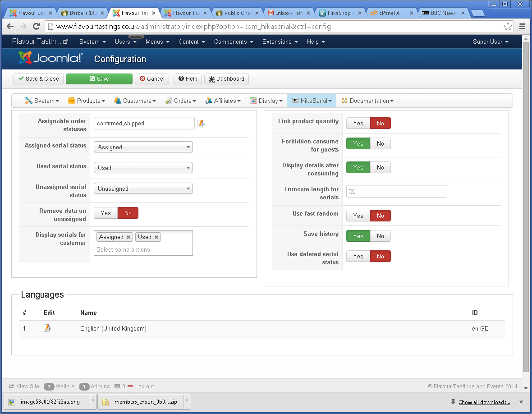Open the Chrome hamburger menu
Viewport: 532px width, 414px height.
point(522,27)
